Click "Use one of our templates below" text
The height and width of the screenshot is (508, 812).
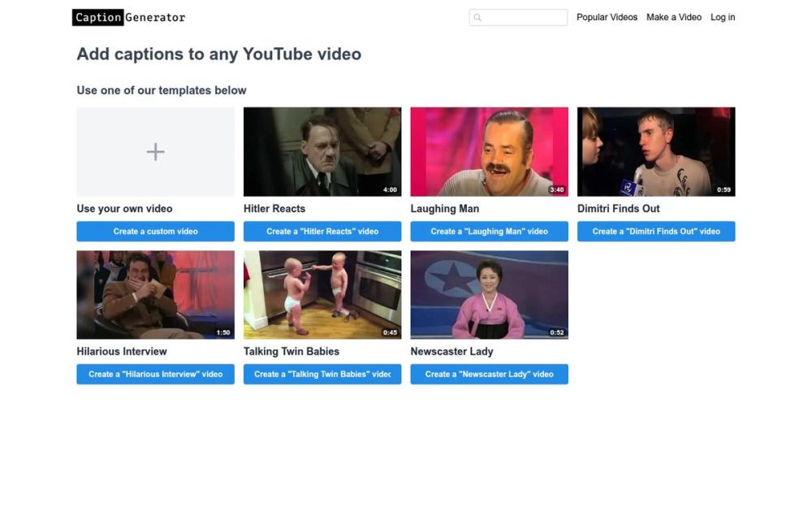coord(162,90)
